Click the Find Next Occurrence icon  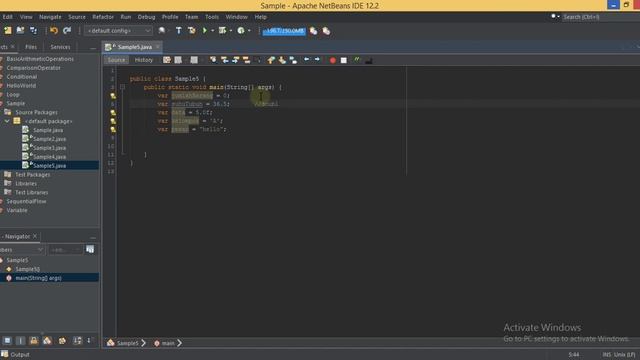point(236,60)
